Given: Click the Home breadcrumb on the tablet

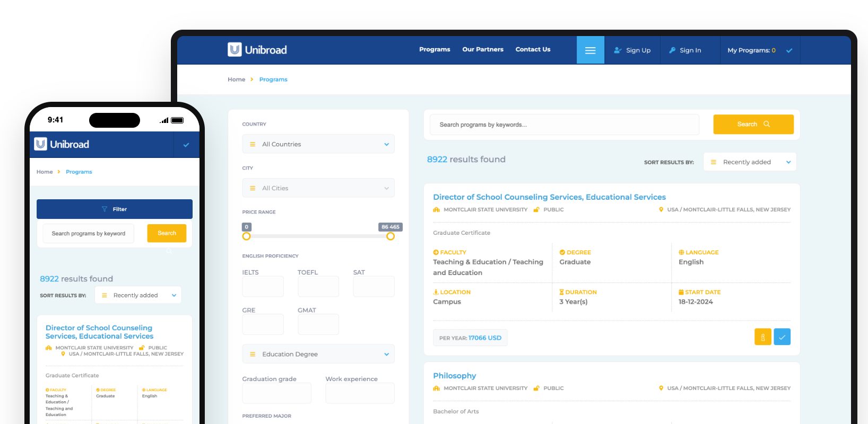Looking at the screenshot, I should point(236,79).
